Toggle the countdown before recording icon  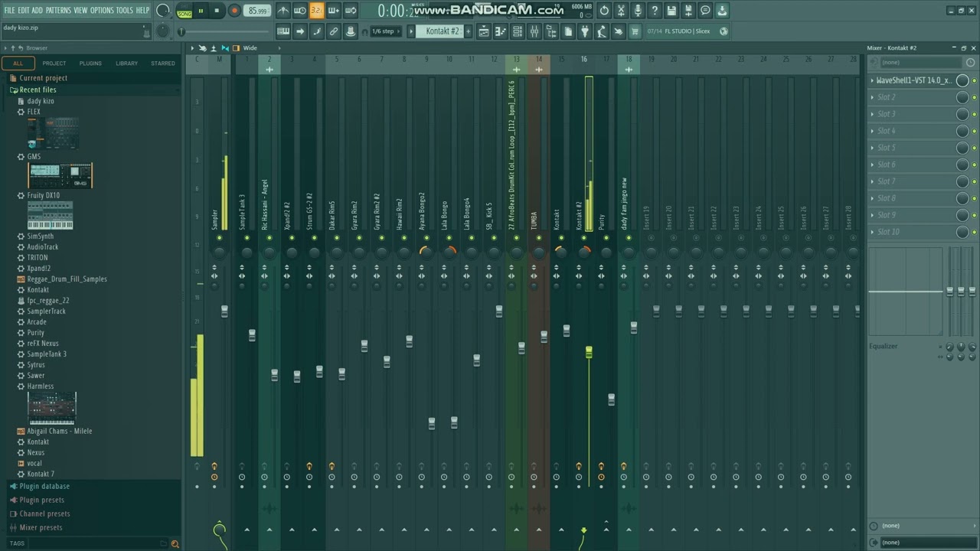pyautogui.click(x=316, y=11)
